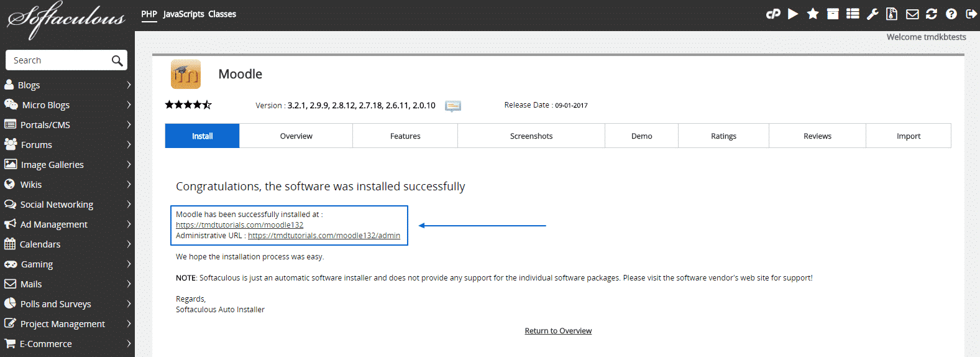Open the Import tab
This screenshot has height=357, width=980.
[x=909, y=136]
